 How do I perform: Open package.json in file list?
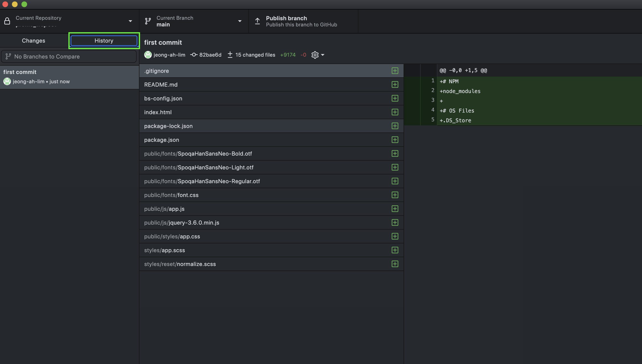(x=162, y=140)
